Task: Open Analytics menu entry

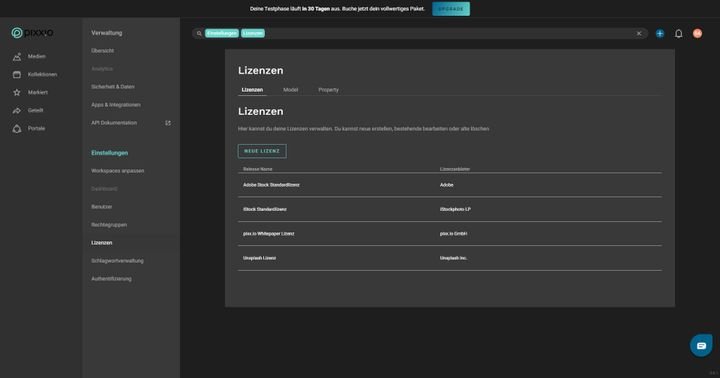Action: (x=102, y=69)
